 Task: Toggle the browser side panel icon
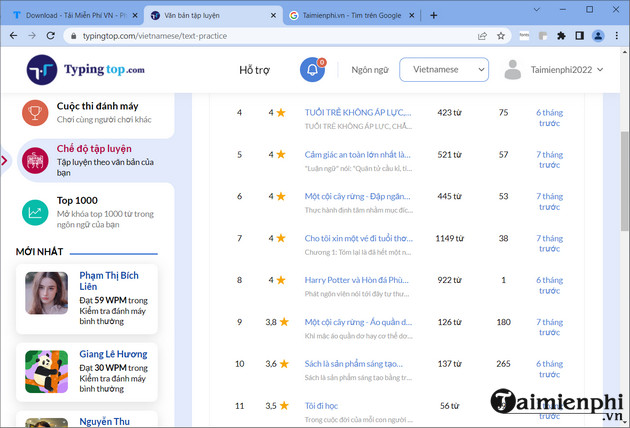(579, 36)
